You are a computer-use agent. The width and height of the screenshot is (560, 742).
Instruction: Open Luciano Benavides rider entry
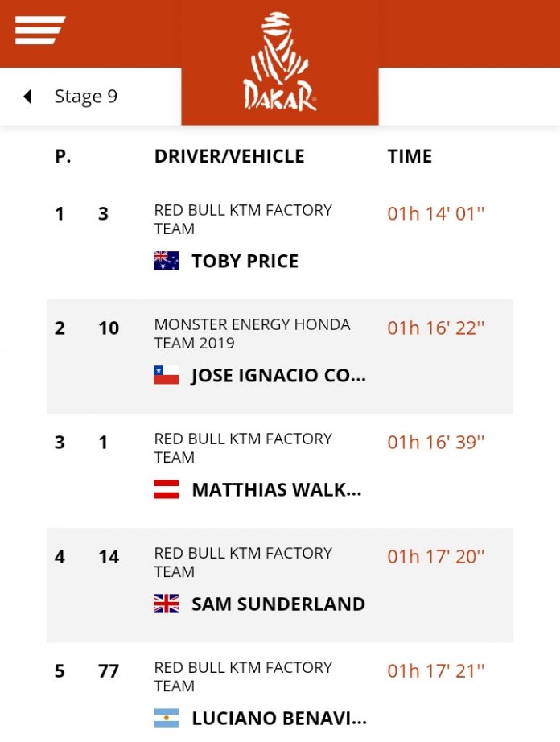point(278,718)
